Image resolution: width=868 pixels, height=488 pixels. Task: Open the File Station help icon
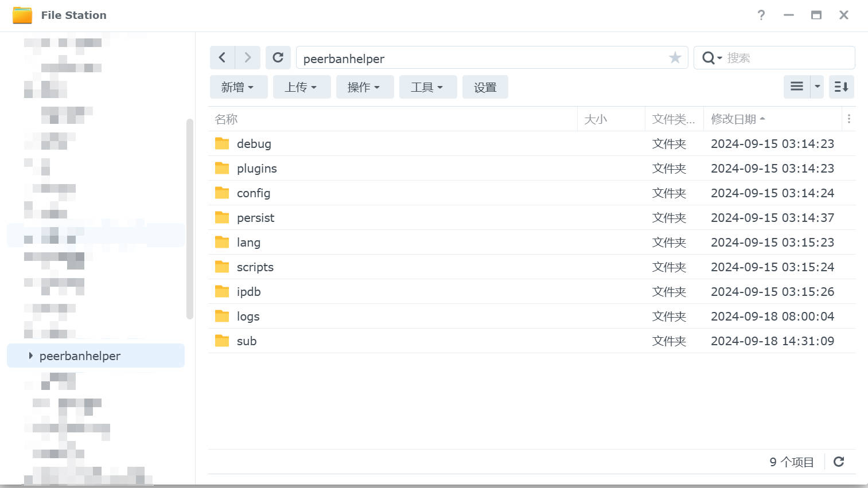tap(761, 15)
